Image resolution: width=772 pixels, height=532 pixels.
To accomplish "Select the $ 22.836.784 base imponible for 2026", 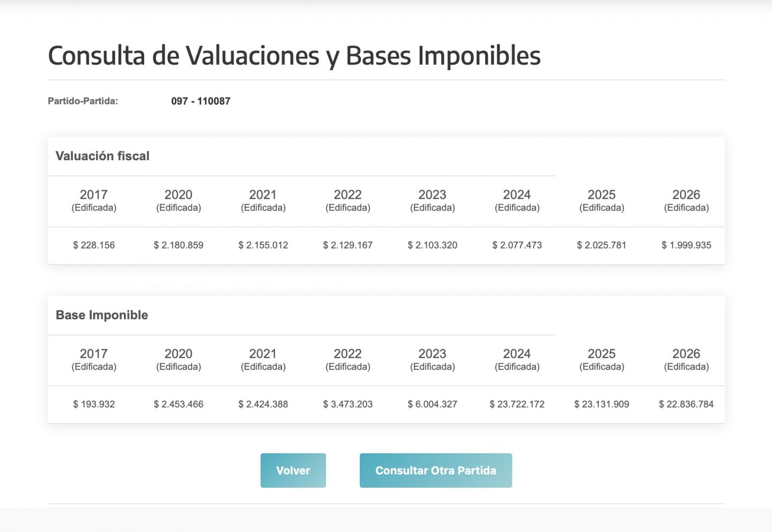I will click(x=686, y=404).
